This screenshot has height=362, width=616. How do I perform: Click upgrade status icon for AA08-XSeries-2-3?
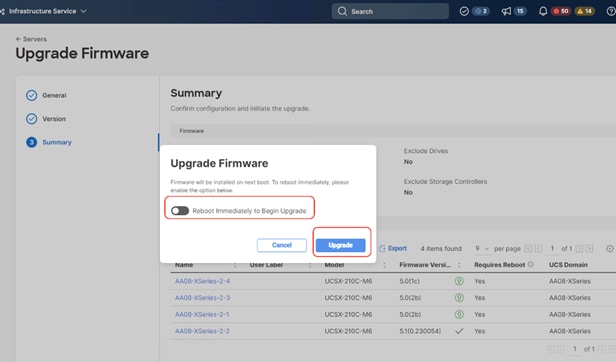[459, 298]
